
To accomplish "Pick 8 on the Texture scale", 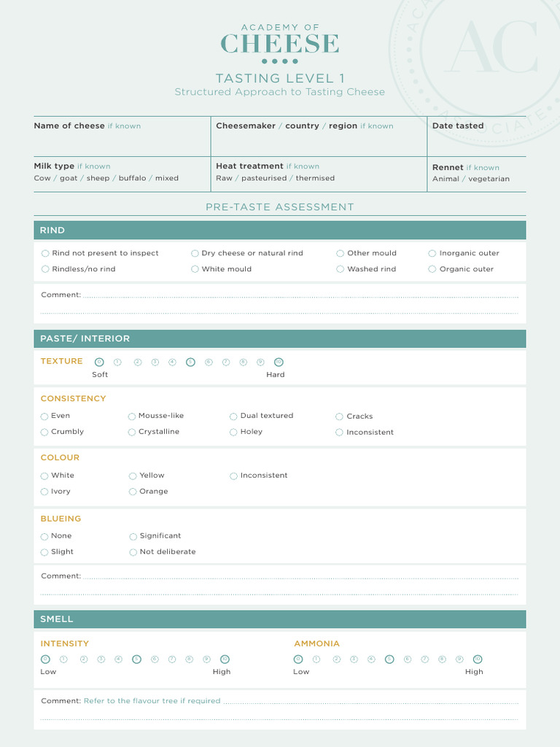I will tap(244, 362).
